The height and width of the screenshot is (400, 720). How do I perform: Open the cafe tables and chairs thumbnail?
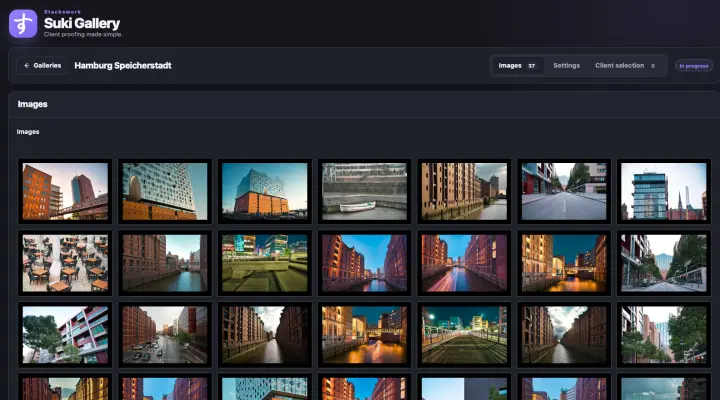pos(65,263)
